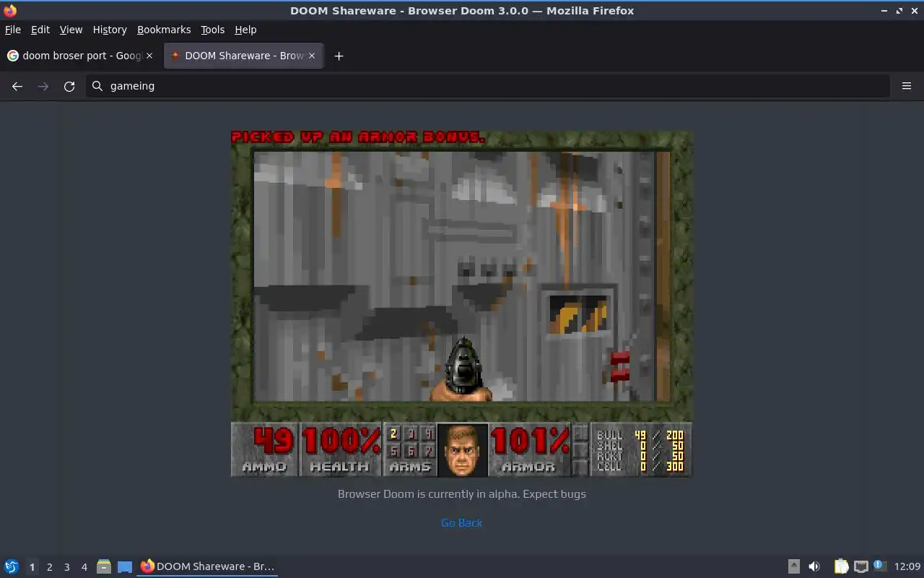Click the pistol weapon sprite

pos(462,370)
